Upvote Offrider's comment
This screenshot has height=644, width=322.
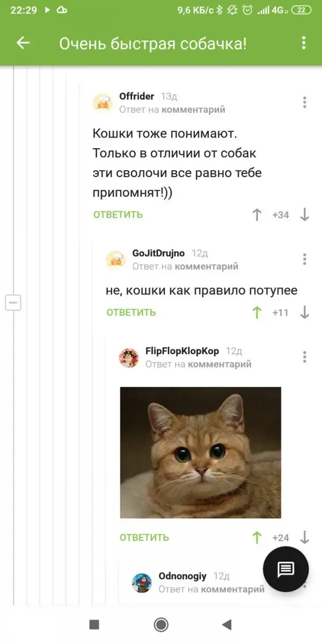tap(257, 215)
